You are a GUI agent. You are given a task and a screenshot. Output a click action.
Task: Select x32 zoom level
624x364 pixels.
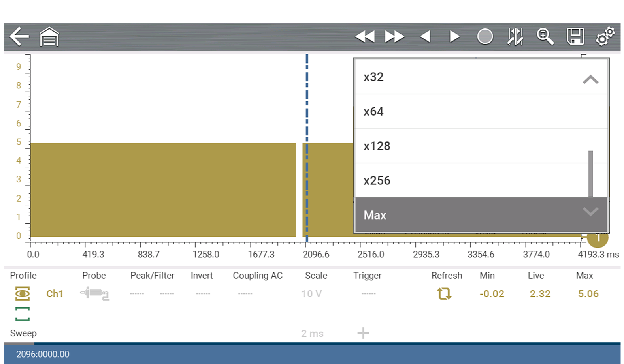[466, 77]
